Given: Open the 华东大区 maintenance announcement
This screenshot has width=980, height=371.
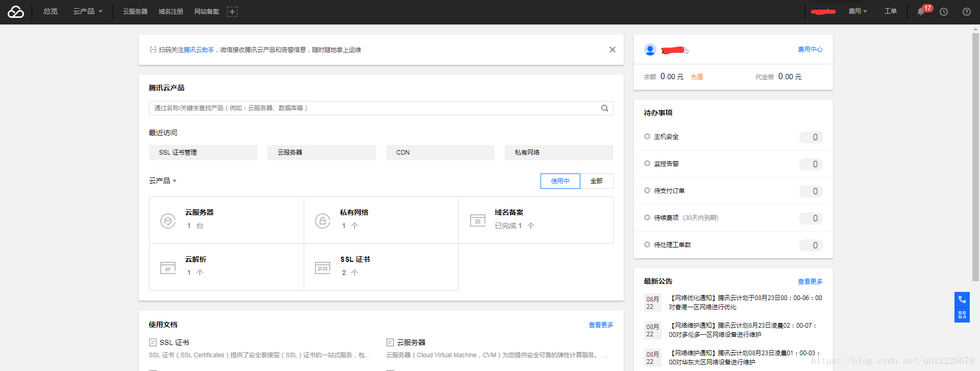Looking at the screenshot, I should point(746,358).
